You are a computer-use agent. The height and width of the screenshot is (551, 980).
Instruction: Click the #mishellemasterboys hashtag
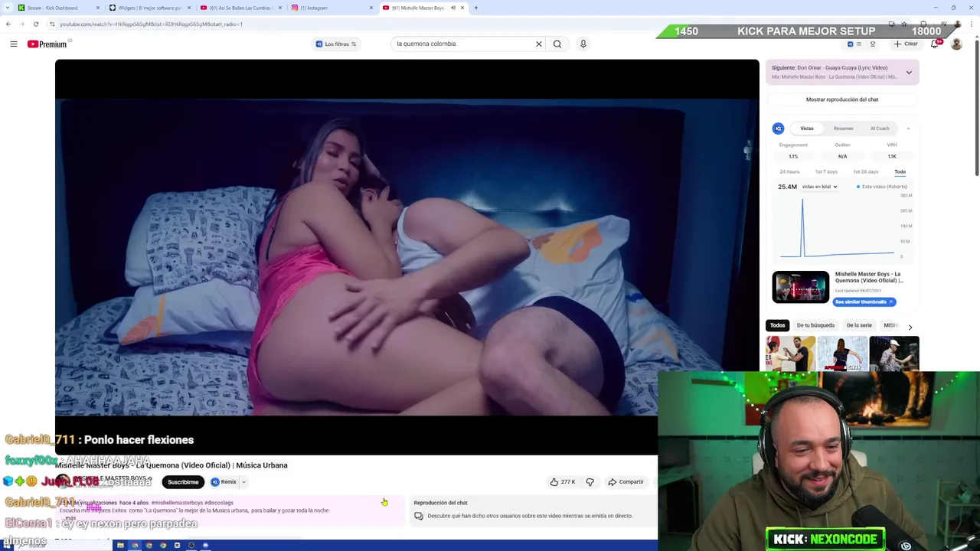(x=177, y=503)
